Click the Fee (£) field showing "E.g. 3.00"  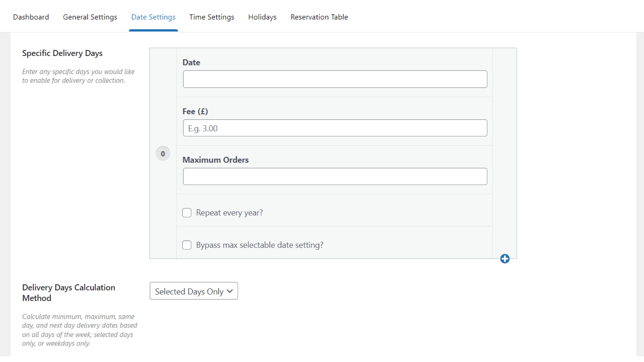[335, 128]
